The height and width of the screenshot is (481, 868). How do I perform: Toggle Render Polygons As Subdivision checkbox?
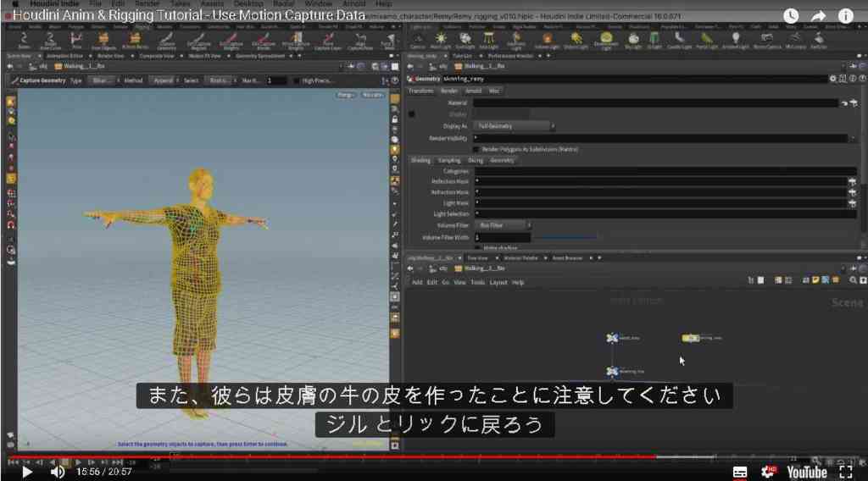(x=476, y=149)
